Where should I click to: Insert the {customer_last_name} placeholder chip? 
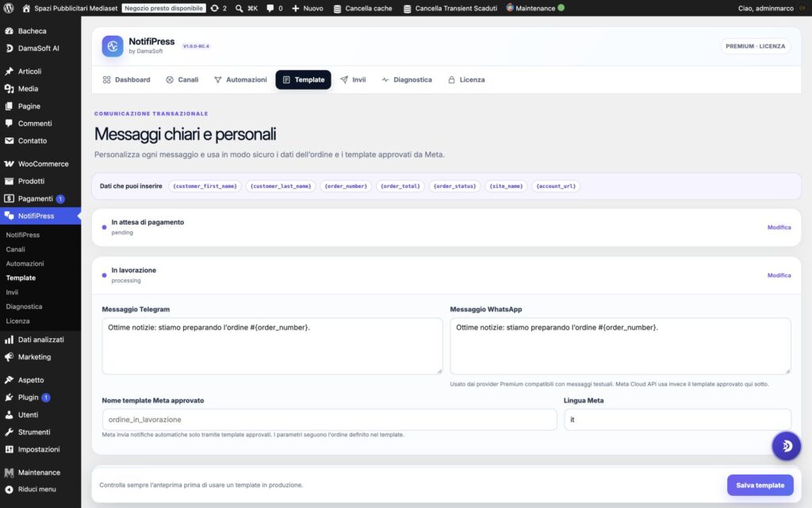(281, 186)
